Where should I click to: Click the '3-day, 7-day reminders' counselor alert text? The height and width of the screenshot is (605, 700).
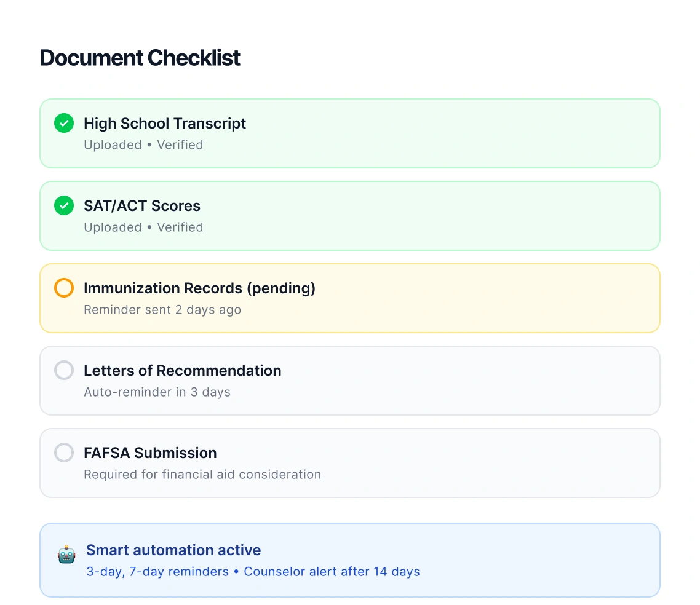[253, 572]
